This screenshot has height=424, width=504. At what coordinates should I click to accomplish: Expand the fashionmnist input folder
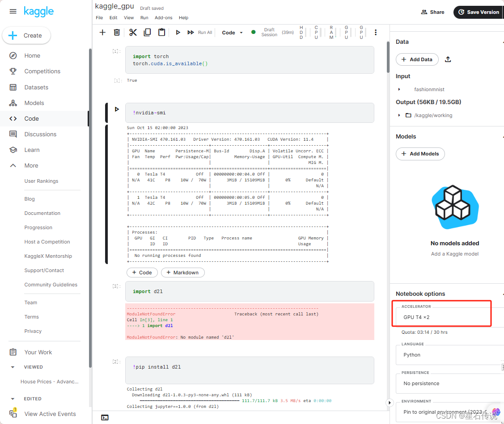coord(399,89)
